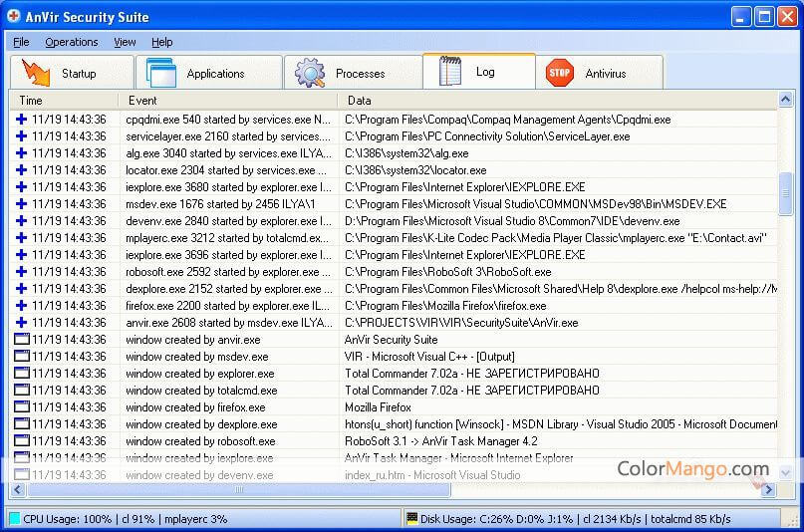Select 'cpqdmi.exe 540 started by services.exe' event

(228, 120)
